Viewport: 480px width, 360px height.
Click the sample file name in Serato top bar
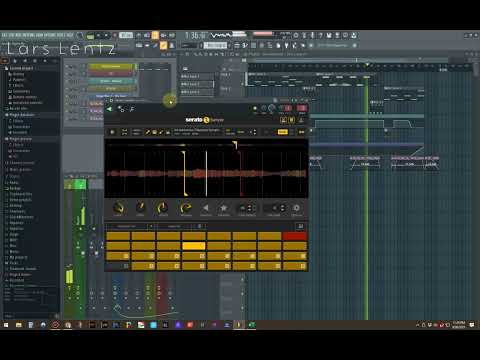click(x=197, y=130)
